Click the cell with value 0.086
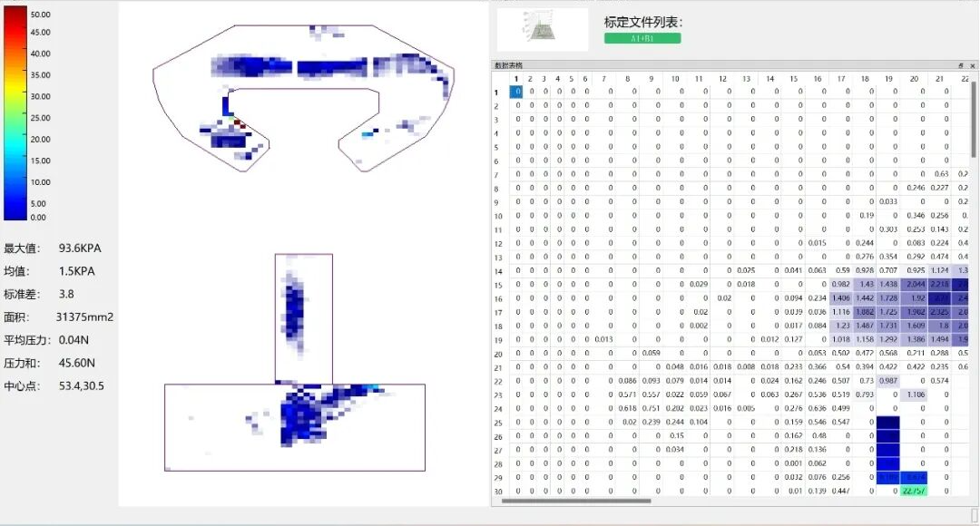The width and height of the screenshot is (980, 526). pyautogui.click(x=628, y=381)
